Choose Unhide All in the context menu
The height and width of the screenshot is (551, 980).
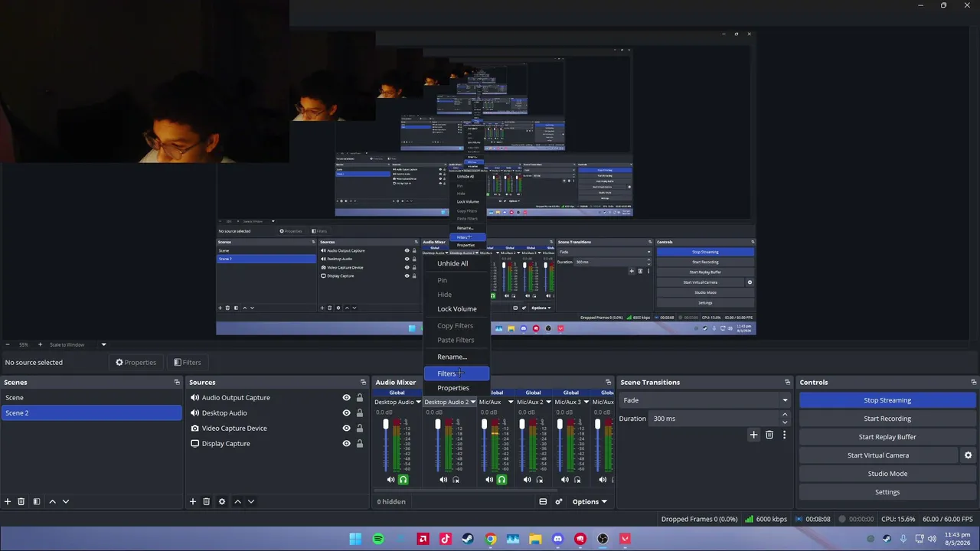452,263
